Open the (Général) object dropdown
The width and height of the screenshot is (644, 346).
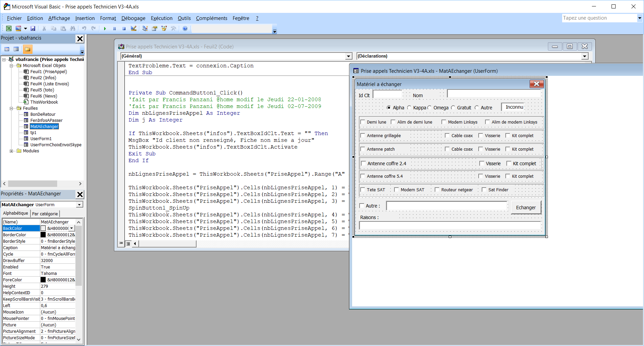click(x=349, y=56)
